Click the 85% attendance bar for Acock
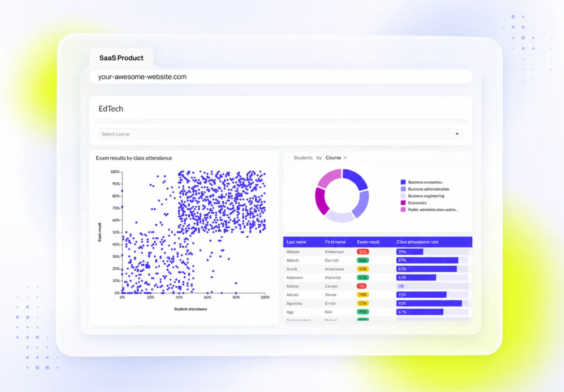Screen dimensions: 564x392 click(x=427, y=269)
